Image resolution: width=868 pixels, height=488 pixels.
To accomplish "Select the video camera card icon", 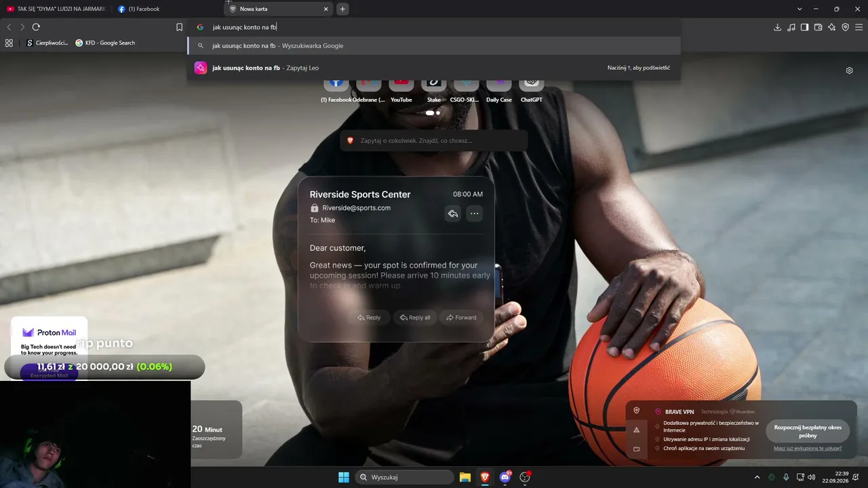I will tap(636, 449).
